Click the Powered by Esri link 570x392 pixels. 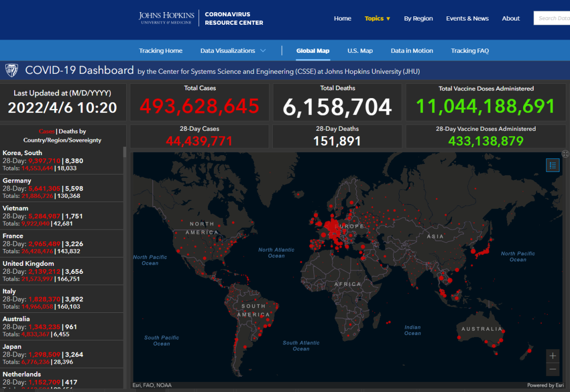tap(546, 385)
